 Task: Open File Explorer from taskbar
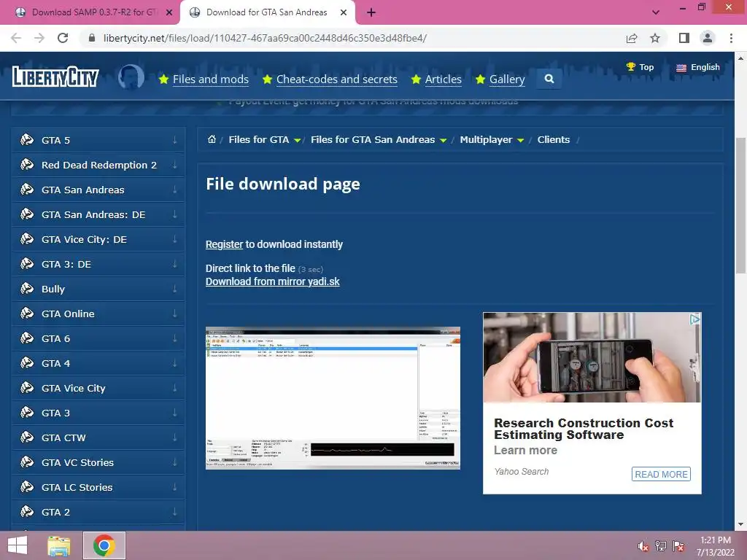[x=59, y=545]
